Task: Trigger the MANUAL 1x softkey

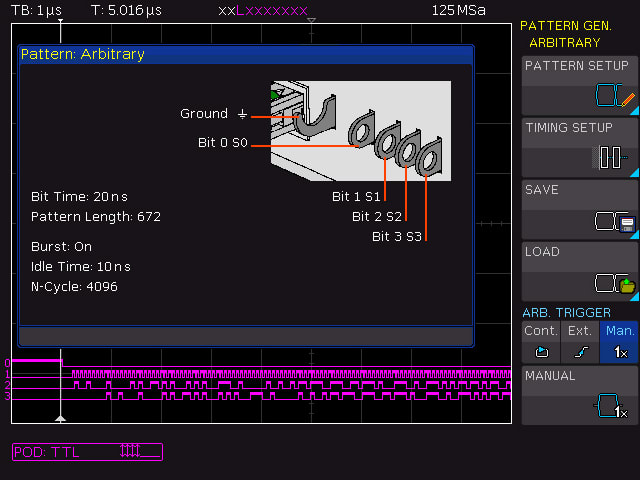Action: (x=580, y=396)
